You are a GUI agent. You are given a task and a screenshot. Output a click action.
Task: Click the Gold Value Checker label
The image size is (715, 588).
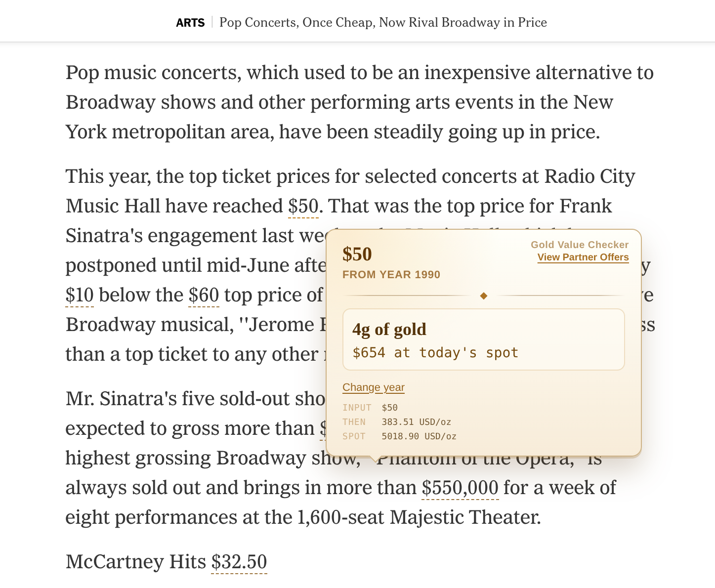click(x=579, y=245)
